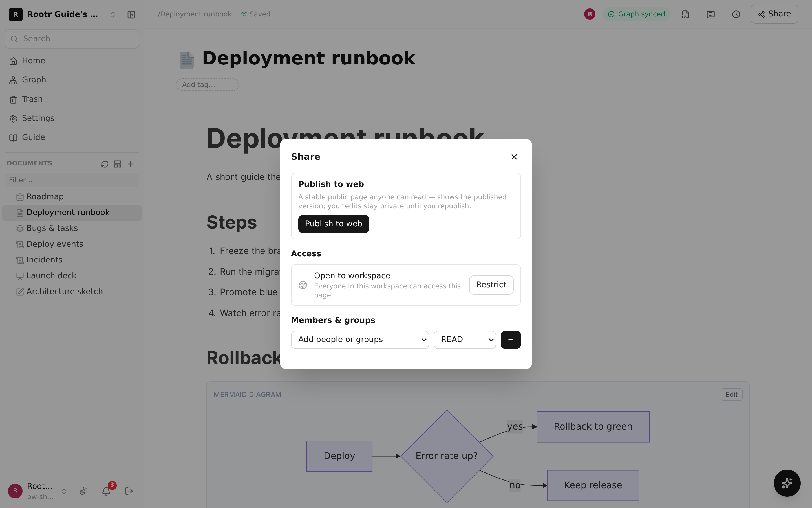
Task: Click the Publish to web button
Action: [x=334, y=224]
